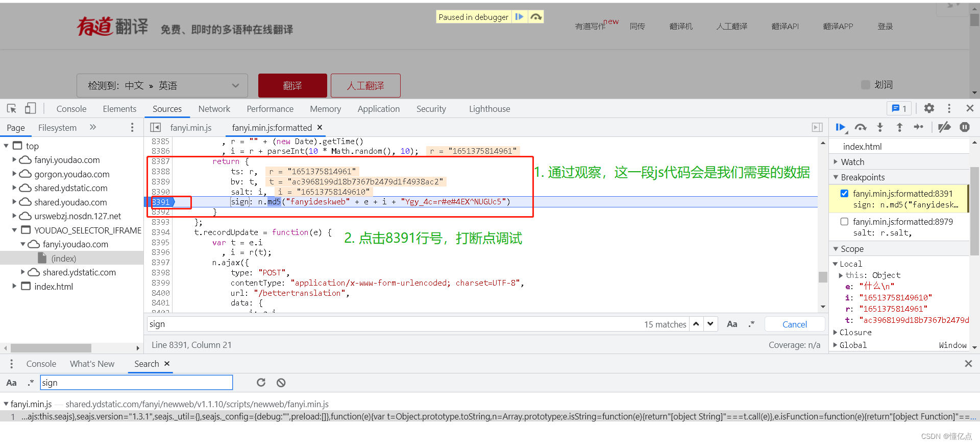The width and height of the screenshot is (980, 445).
Task: Switch to the Console tab
Action: tap(71, 108)
